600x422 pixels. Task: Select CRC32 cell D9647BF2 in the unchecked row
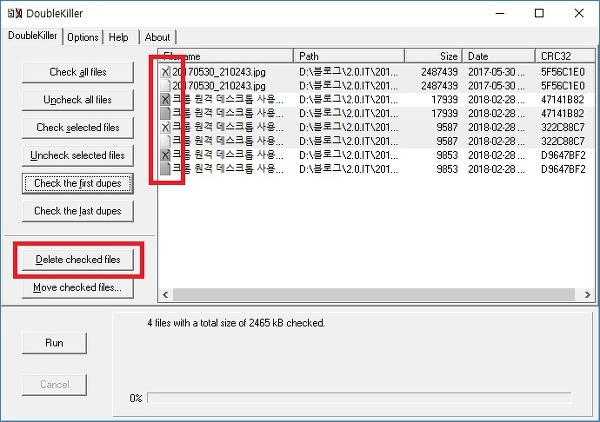pyautogui.click(x=562, y=169)
